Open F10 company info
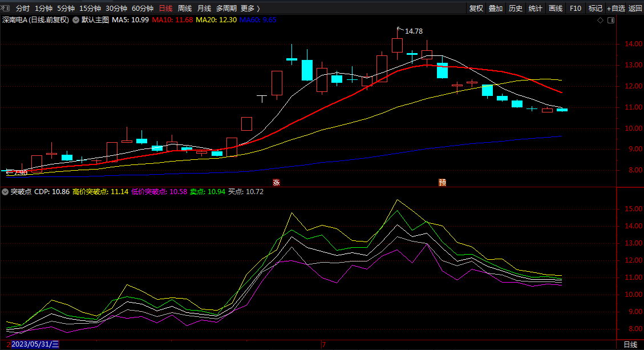 (576, 8)
